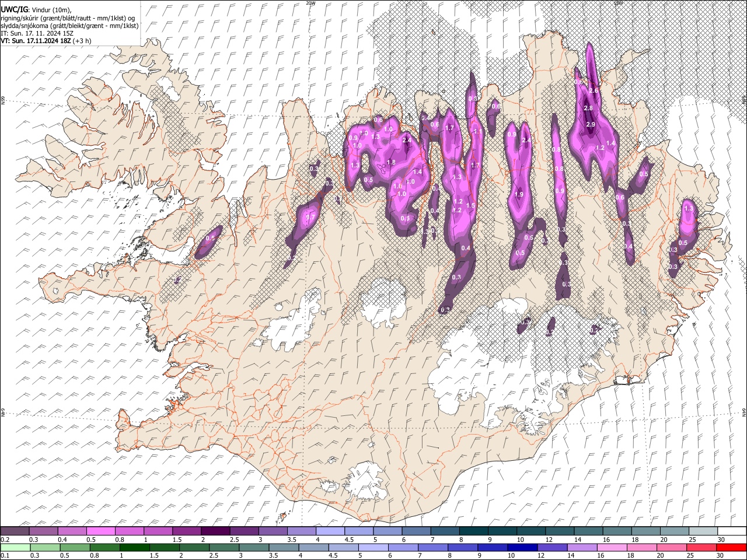
Task: Click the '1.5' snowfall value on map
Action: (x=470, y=205)
